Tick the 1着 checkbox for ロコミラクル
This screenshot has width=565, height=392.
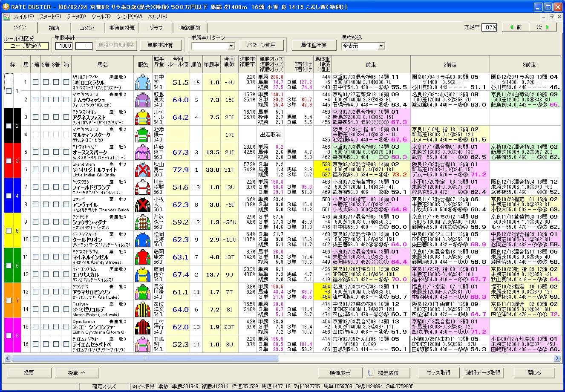[36, 82]
